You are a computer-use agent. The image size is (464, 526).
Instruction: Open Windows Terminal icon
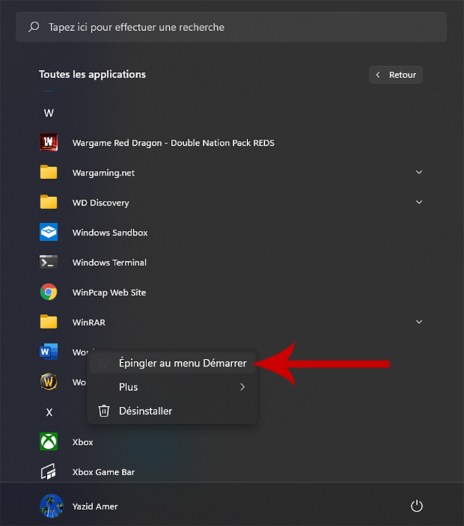coord(49,262)
